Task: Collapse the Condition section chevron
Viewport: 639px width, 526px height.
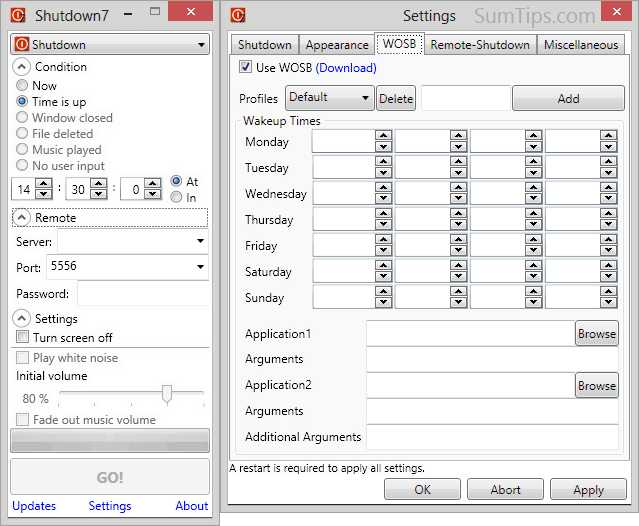Action: 21,67
